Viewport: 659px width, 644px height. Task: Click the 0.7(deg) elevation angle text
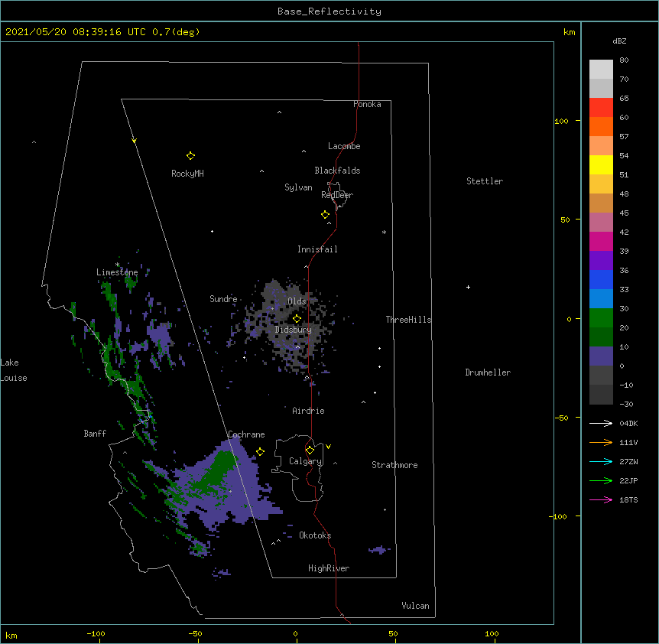(176, 32)
